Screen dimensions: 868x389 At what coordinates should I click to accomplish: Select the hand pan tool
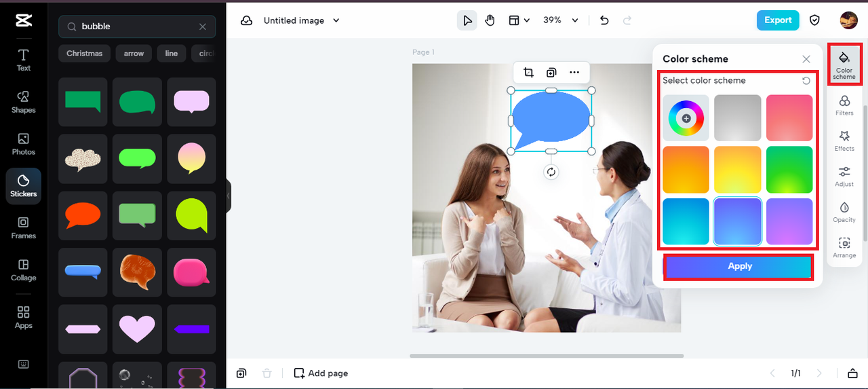tap(490, 20)
